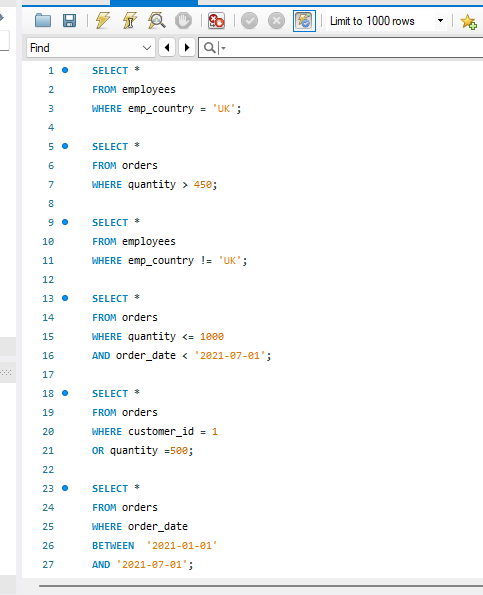Execute statement under cursor lightning icon
The width and height of the screenshot is (483, 595).
(x=130, y=20)
